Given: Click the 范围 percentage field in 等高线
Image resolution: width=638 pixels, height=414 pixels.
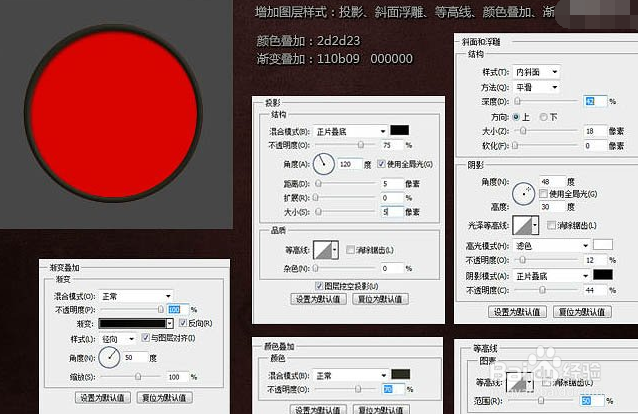Looking at the screenshot, I should point(592,401).
